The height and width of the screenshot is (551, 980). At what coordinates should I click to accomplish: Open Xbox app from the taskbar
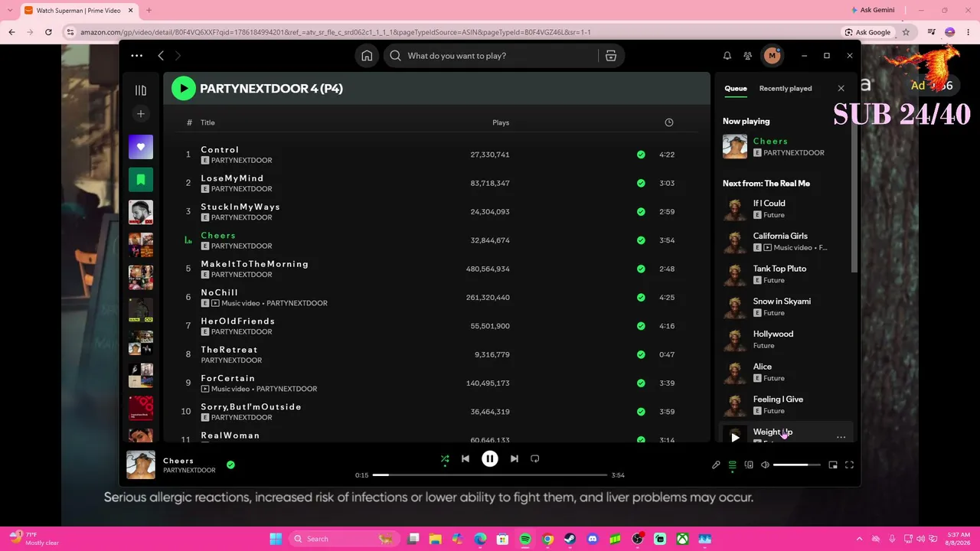681,539
